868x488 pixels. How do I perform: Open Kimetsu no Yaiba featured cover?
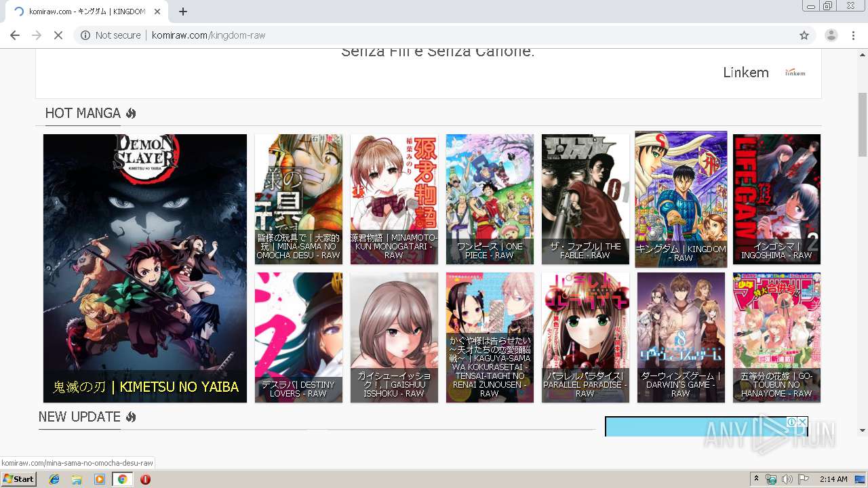145,268
